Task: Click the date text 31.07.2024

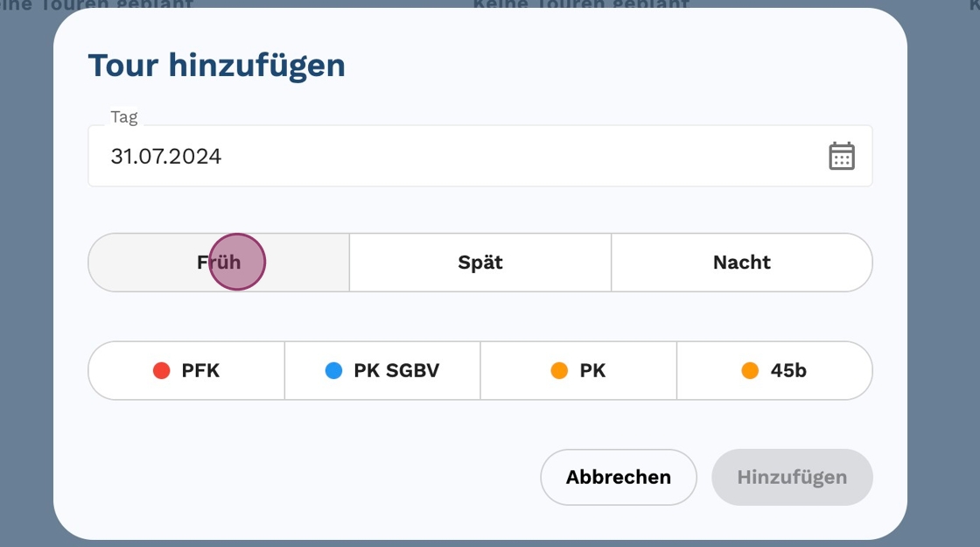Action: click(x=166, y=157)
